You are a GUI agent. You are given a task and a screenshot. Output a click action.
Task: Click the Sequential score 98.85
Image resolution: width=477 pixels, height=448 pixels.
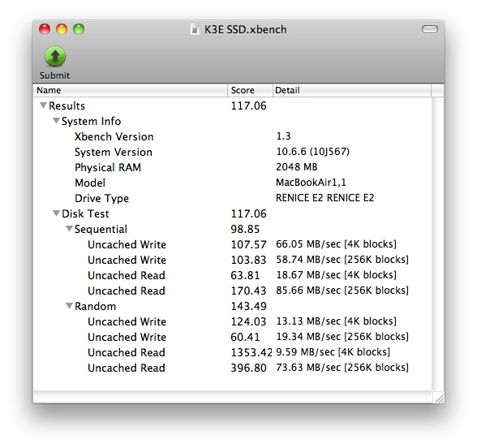pyautogui.click(x=245, y=229)
